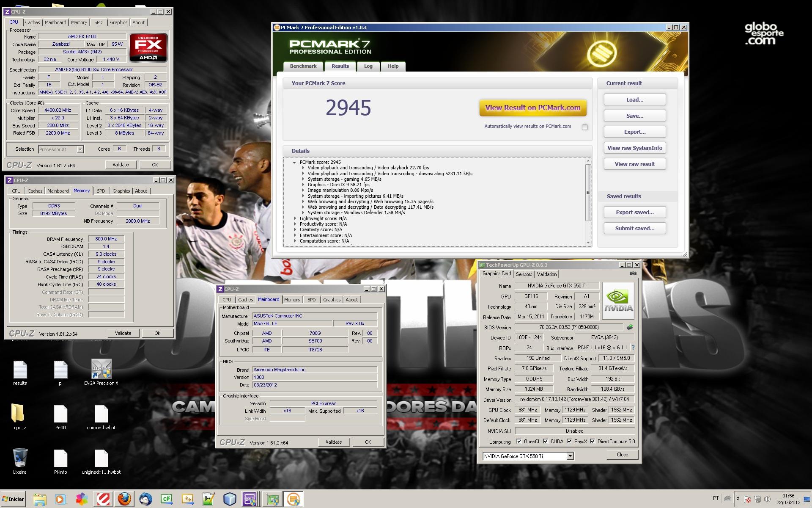Click View Result on PCMark.com button
This screenshot has height=508, width=812.
533,108
